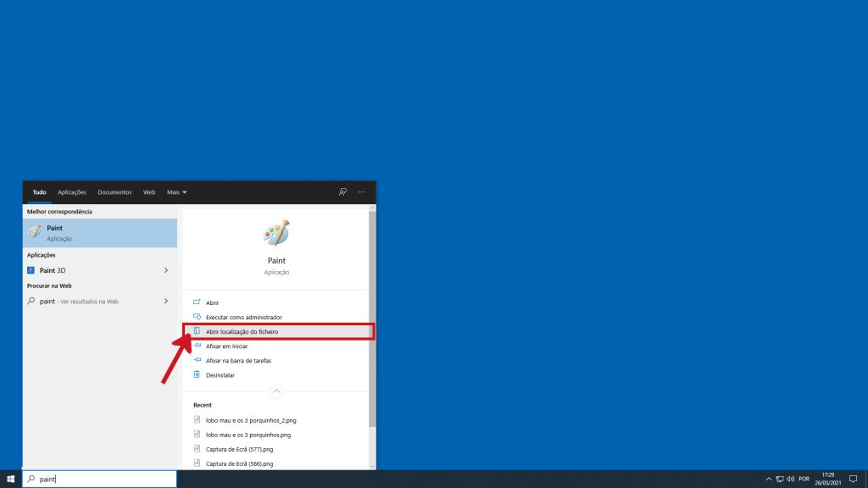The height and width of the screenshot is (488, 868).
Task: Expand paint web search result chevron
Action: click(166, 302)
